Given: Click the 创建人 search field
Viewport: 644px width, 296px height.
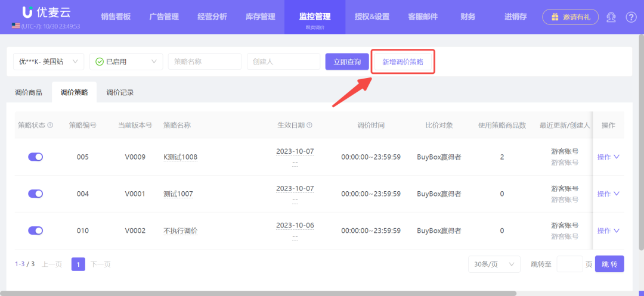Looking at the screenshot, I should [x=283, y=61].
